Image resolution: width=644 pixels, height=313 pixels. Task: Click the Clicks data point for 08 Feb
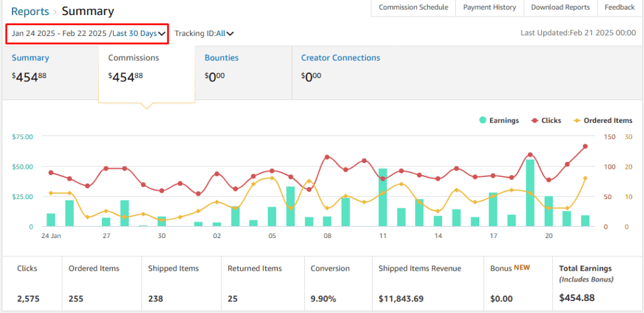click(327, 157)
